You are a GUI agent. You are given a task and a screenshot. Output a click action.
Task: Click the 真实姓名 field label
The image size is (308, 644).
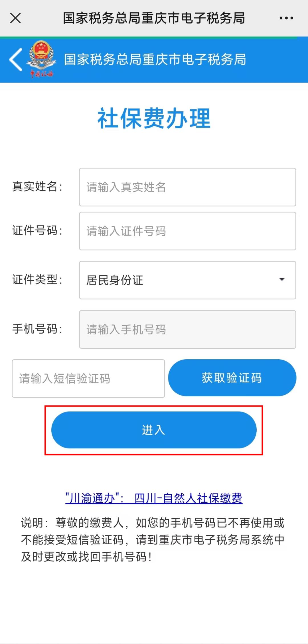coord(37,186)
